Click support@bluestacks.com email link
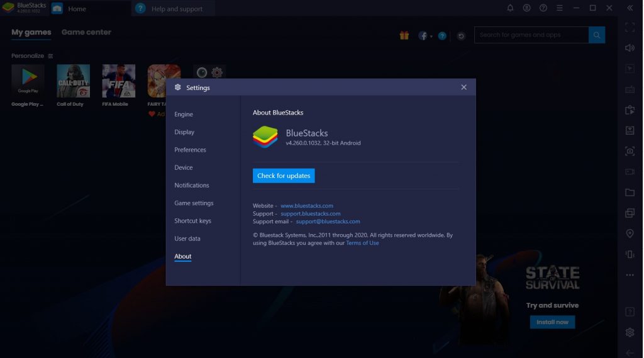Image resolution: width=644 pixels, height=358 pixels. coord(328,221)
